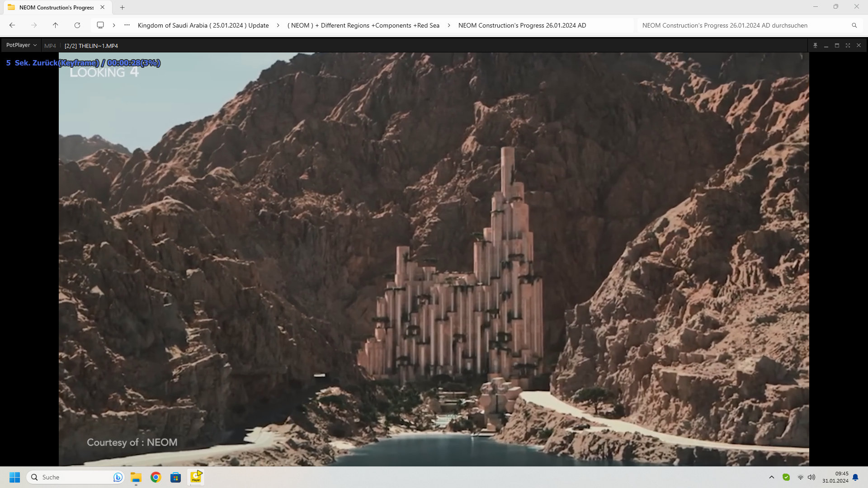Go back in File Explorer

(12, 25)
